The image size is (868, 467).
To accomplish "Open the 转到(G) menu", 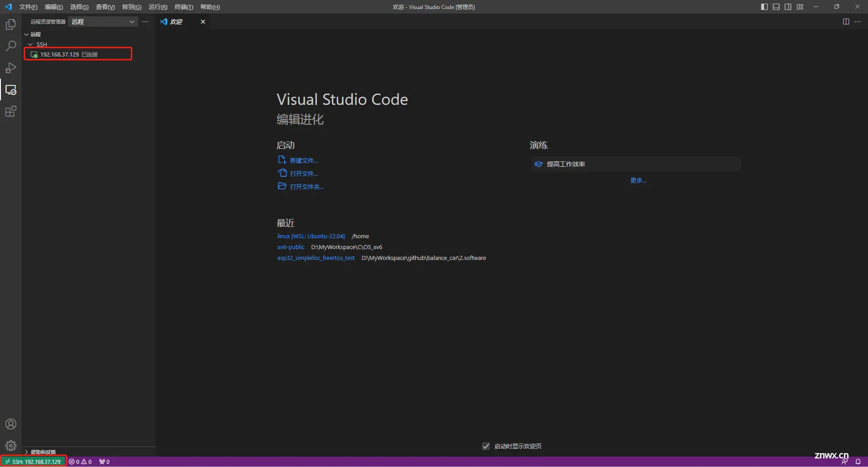I will (132, 7).
